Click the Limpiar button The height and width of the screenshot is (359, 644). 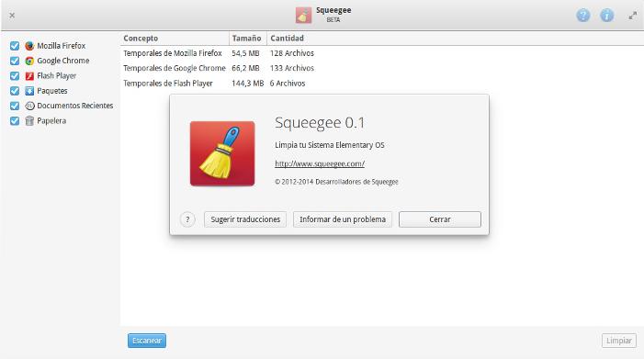coord(619,341)
